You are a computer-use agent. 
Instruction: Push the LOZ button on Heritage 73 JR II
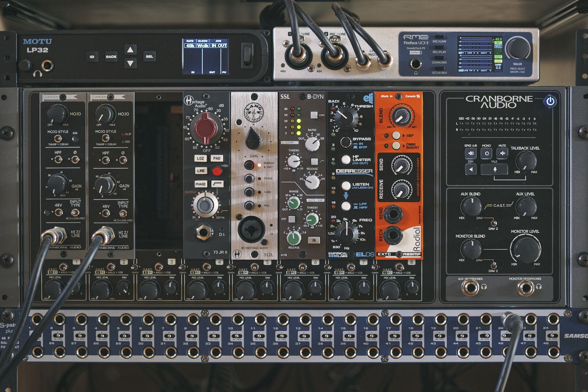pyautogui.click(x=200, y=158)
